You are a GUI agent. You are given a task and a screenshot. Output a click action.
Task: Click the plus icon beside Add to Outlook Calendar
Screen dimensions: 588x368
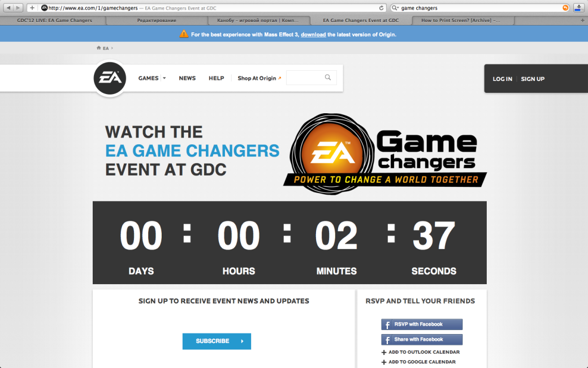pyautogui.click(x=384, y=352)
